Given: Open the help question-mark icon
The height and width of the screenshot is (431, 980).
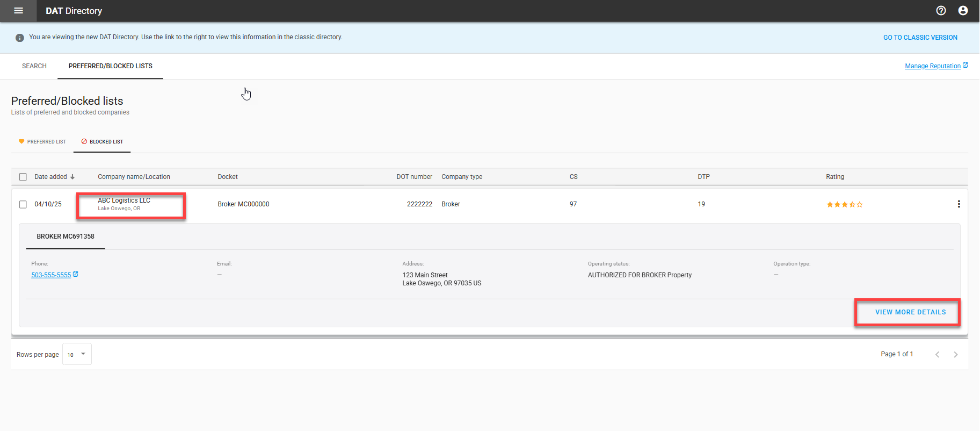Looking at the screenshot, I should point(941,11).
